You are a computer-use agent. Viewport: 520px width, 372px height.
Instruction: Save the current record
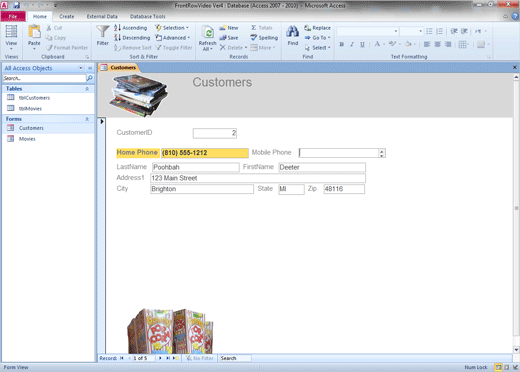229,38
